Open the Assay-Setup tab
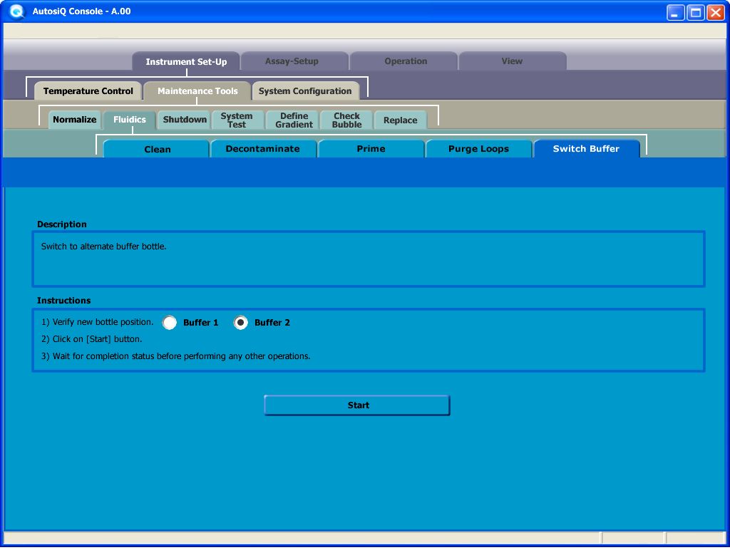This screenshot has width=730, height=560. (292, 61)
